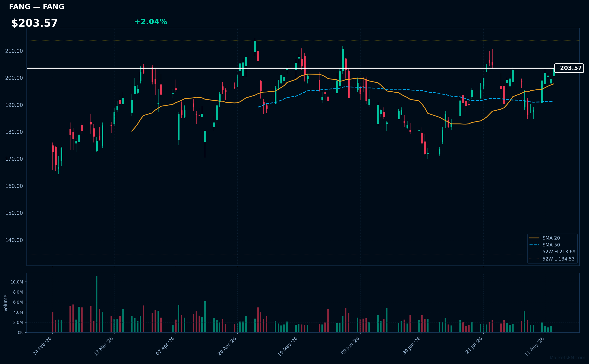
Task: Click the 190.00 price axis label
Action: (x=14, y=105)
